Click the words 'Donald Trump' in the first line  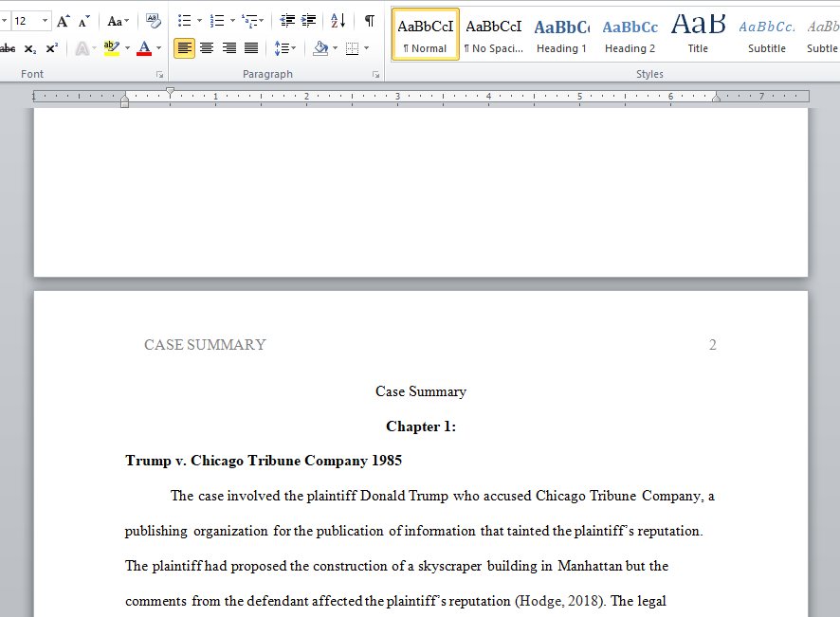coord(404,496)
